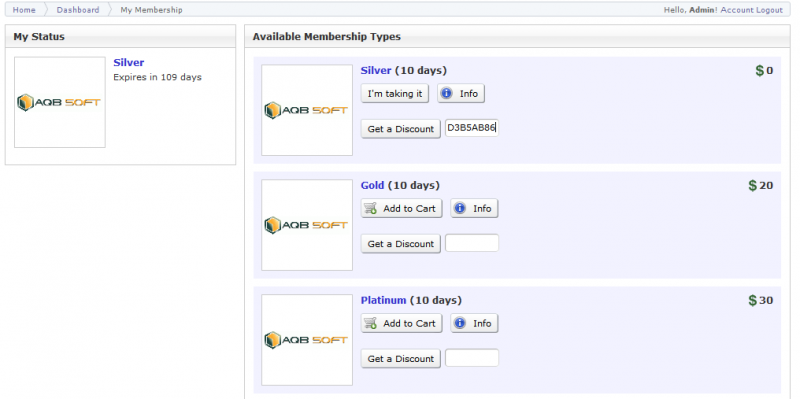Focus the Silver discount code field
800x399 pixels.
click(x=472, y=128)
